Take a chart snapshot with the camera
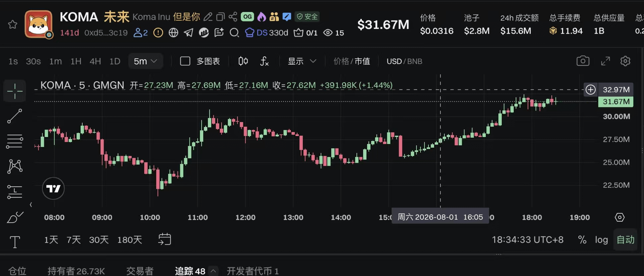Image resolution: width=644 pixels, height=276 pixels. [x=583, y=61]
